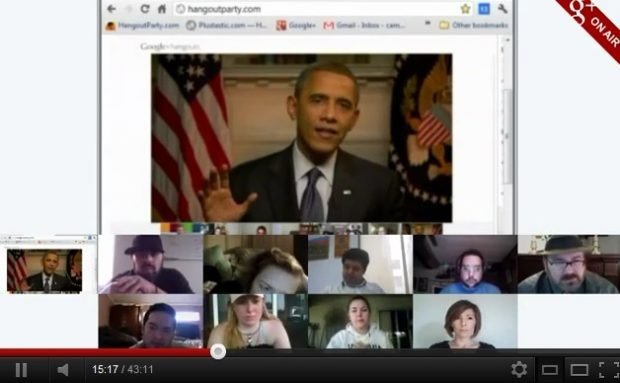Click the browser back arrow
This screenshot has width=620, height=383.
112,9
